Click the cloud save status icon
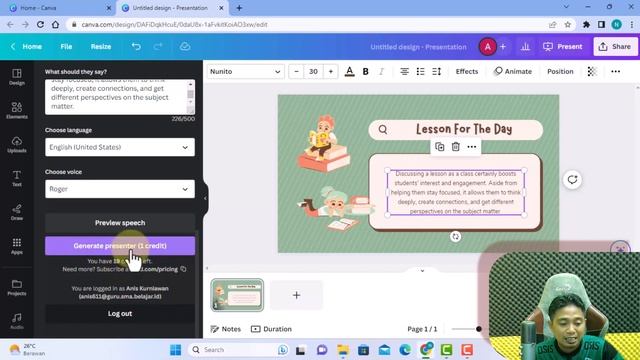 [185, 47]
